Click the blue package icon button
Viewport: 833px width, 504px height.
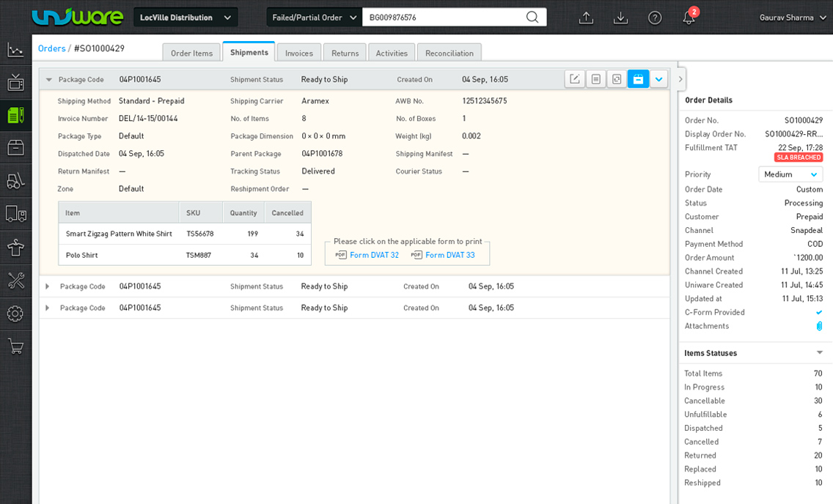(638, 79)
